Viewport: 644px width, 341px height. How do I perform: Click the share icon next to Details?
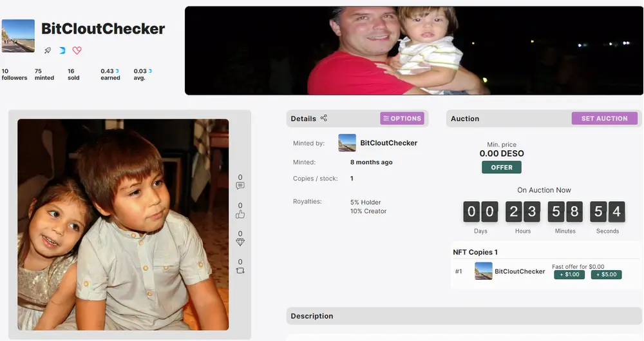[x=324, y=118]
